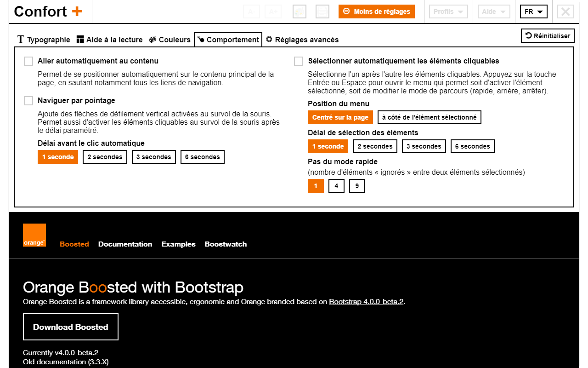Open the Profils dropdown

click(448, 11)
